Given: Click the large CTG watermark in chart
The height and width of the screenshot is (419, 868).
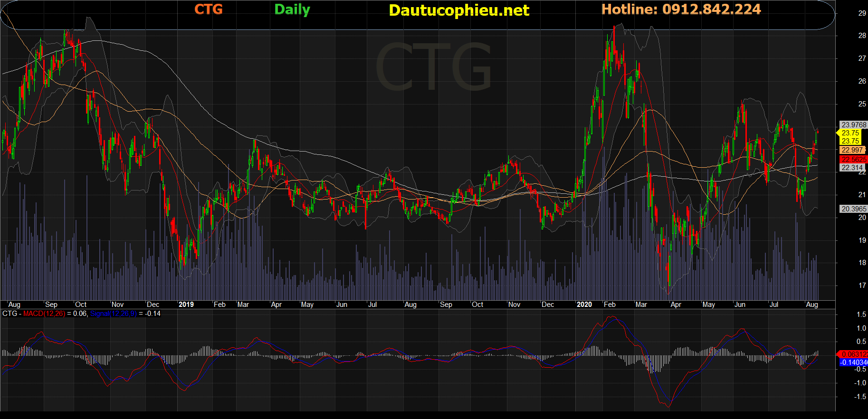Looking at the screenshot, I should 433,67.
